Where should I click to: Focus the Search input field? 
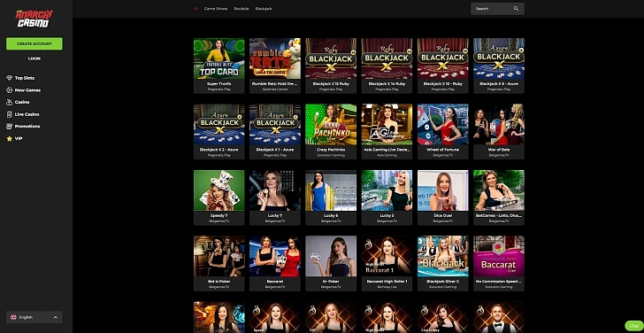pyautogui.click(x=497, y=9)
